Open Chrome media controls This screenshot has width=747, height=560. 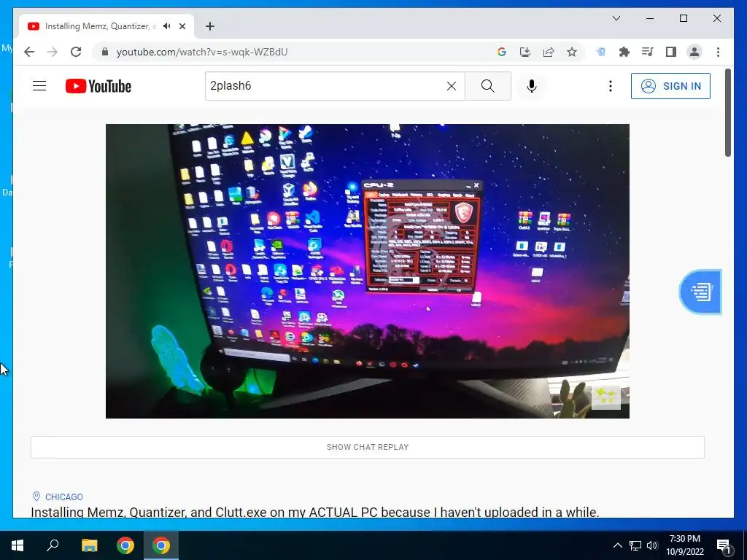[648, 52]
